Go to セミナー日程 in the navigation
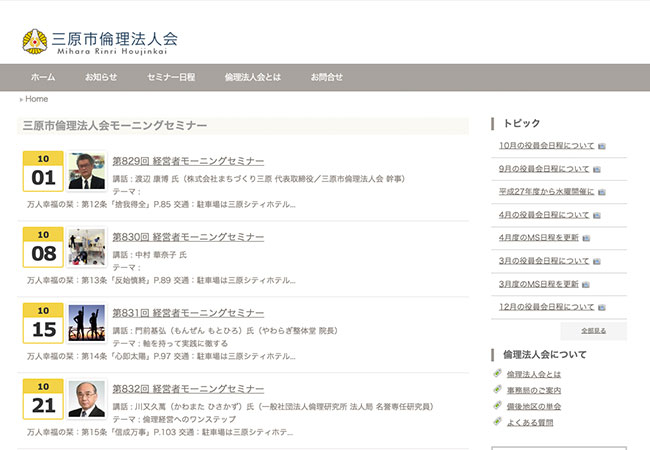650x450 pixels. click(x=171, y=77)
